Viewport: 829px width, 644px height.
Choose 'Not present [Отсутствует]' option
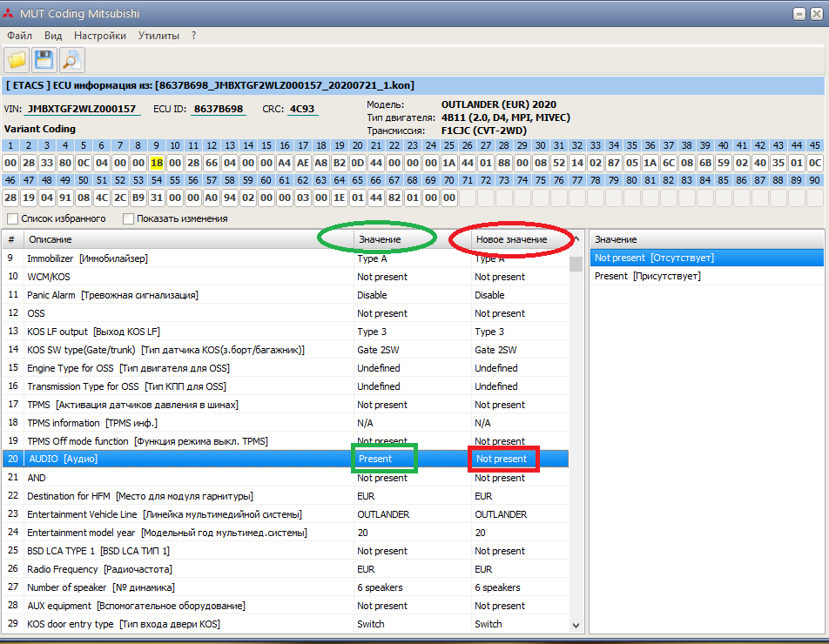tap(707, 258)
